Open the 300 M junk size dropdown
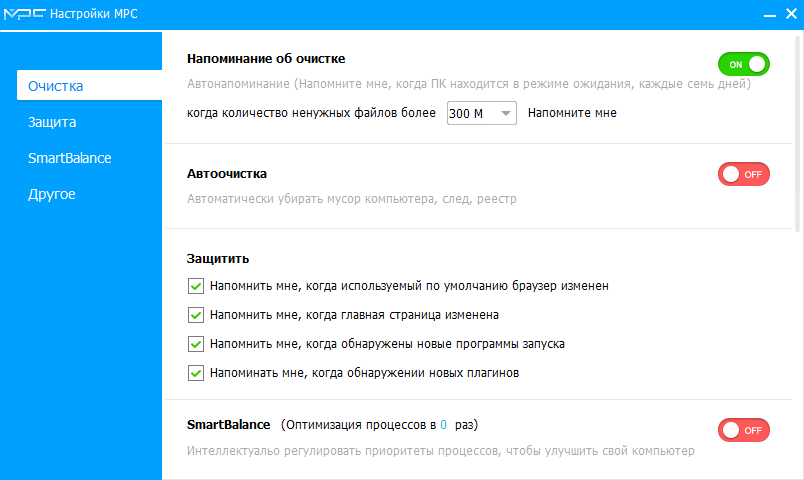Viewport: 804px width, 480px height. 481,113
